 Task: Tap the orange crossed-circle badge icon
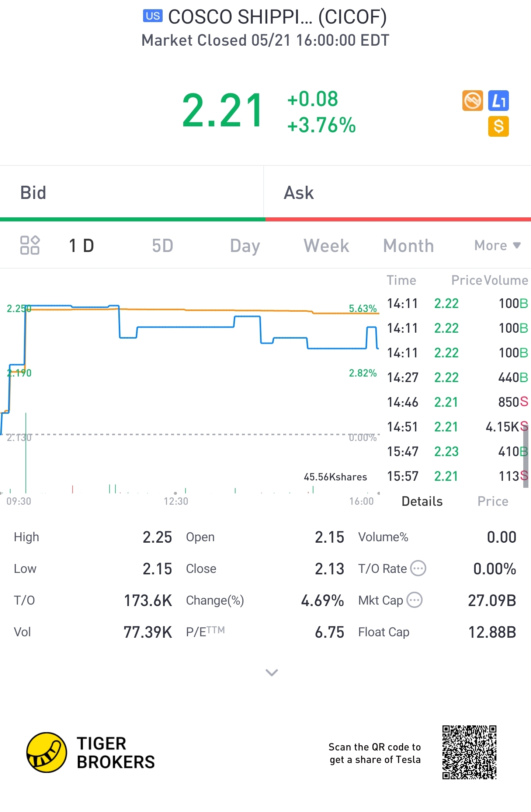[x=472, y=101]
